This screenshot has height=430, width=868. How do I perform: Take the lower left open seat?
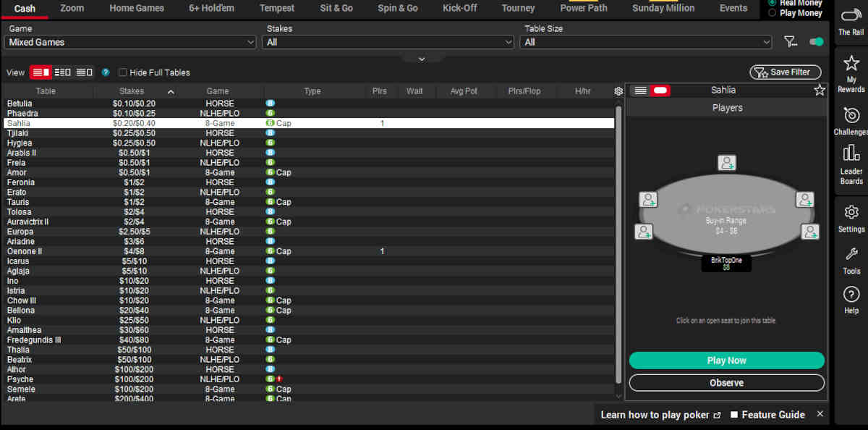[643, 232]
